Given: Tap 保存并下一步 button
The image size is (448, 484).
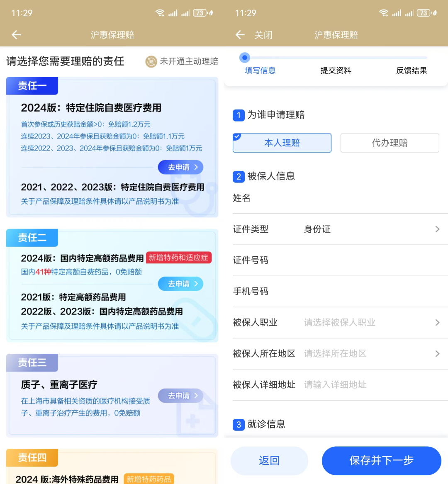Looking at the screenshot, I should 381,460.
